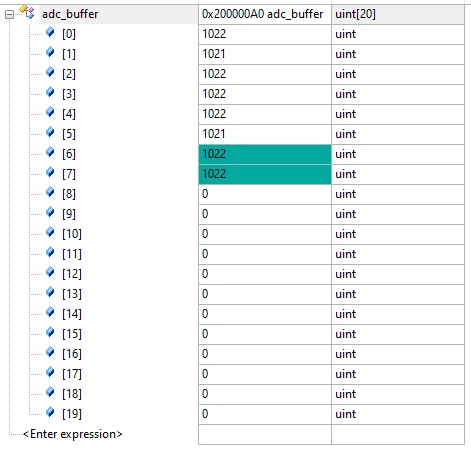Select the [6] index label
The height and width of the screenshot is (451, 471).
tap(69, 154)
